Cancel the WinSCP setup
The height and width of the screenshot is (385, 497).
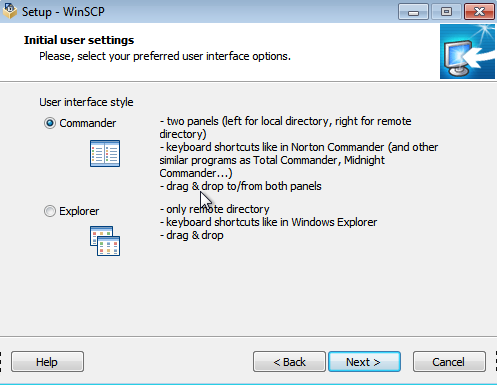[x=449, y=362]
